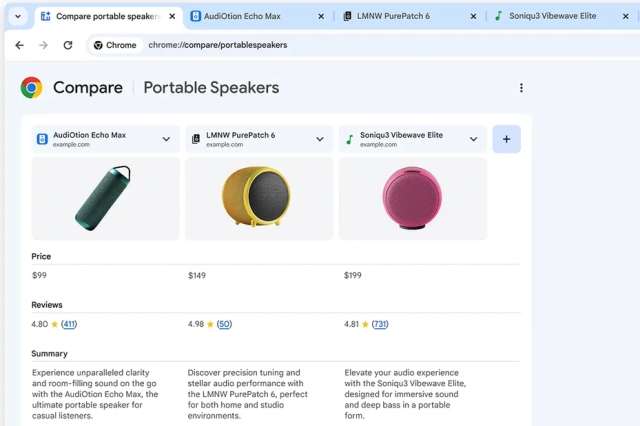This screenshot has width=640, height=426.
Task: Open the tab search dropdown arrow
Action: click(x=18, y=16)
